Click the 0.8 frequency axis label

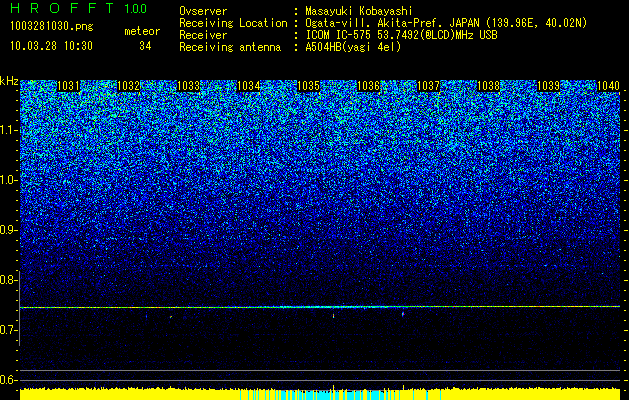(x=8, y=280)
